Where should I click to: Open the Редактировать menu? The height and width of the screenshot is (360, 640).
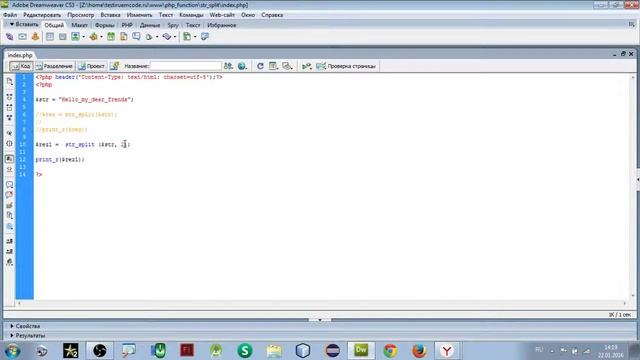[42, 15]
